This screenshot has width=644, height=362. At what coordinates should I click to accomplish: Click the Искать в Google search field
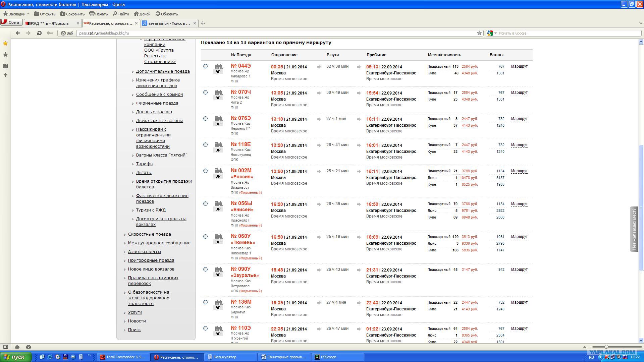(569, 33)
